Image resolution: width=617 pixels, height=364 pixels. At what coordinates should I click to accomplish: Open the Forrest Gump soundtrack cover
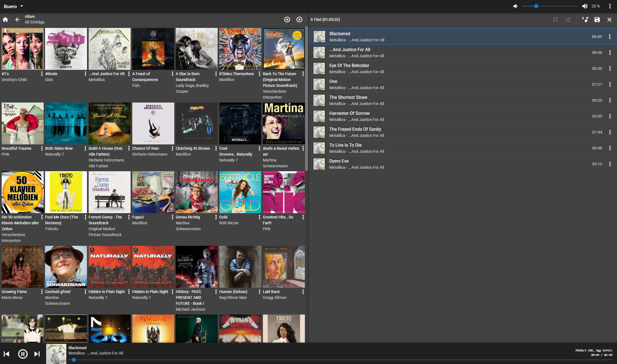110,192
